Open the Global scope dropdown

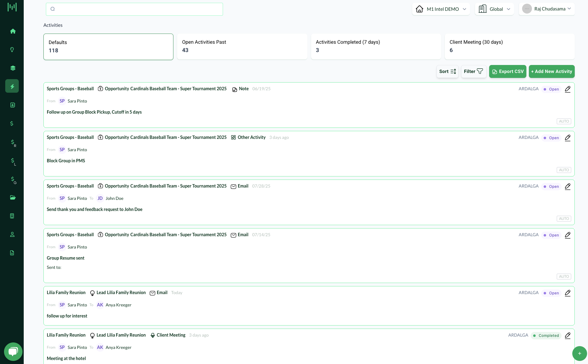pos(494,9)
